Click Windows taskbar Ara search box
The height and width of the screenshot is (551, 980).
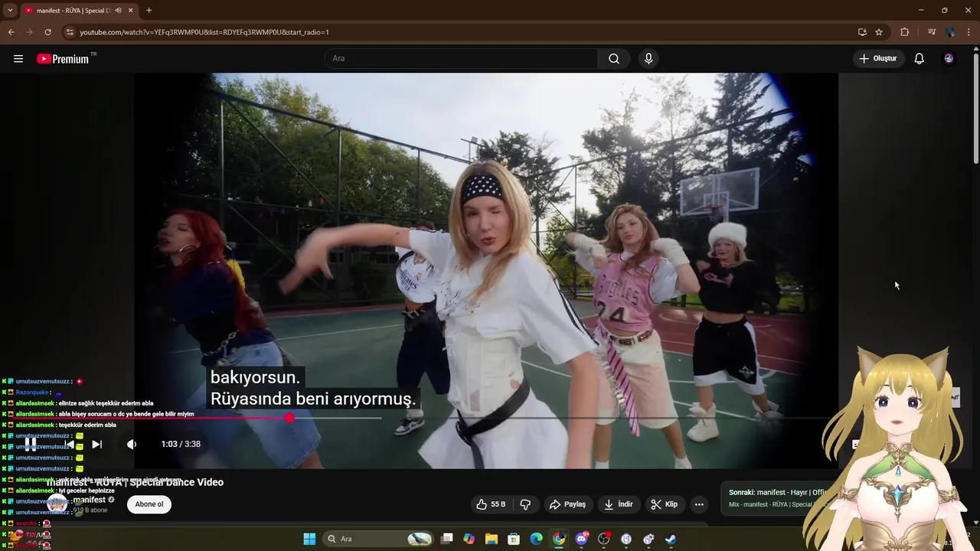coord(378,539)
